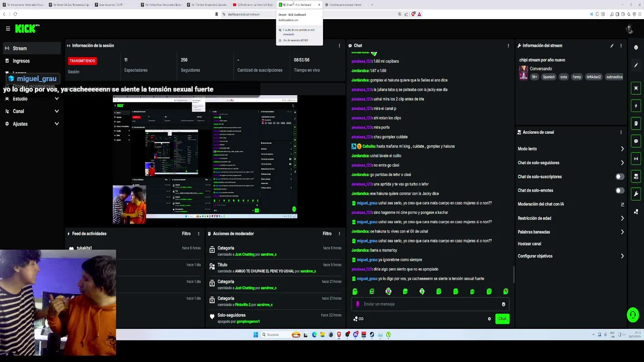Open Configurar objetivos settings
Viewport: 644px width, 362px height.
pos(571,256)
